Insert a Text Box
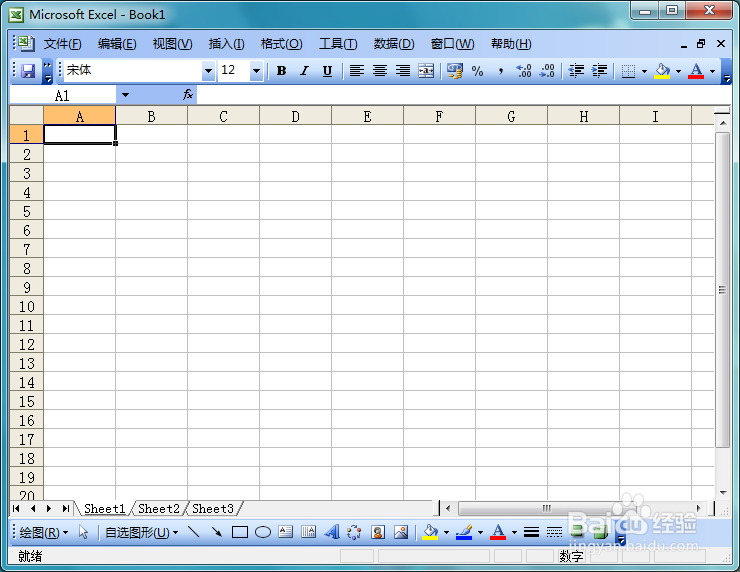Viewport: 740px width, 572px height. click(286, 532)
